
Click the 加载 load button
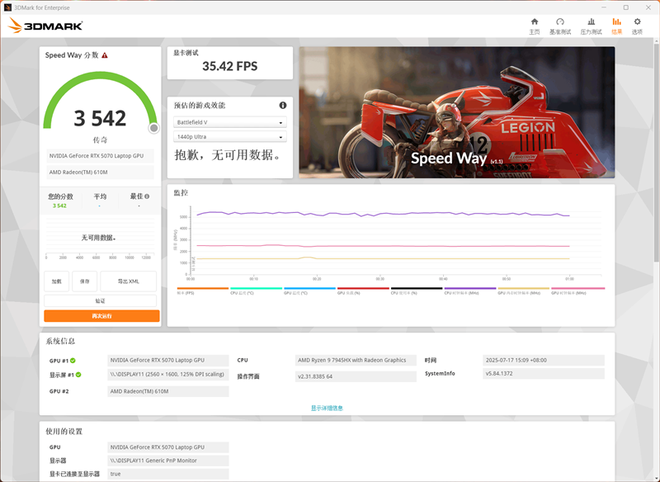point(56,281)
